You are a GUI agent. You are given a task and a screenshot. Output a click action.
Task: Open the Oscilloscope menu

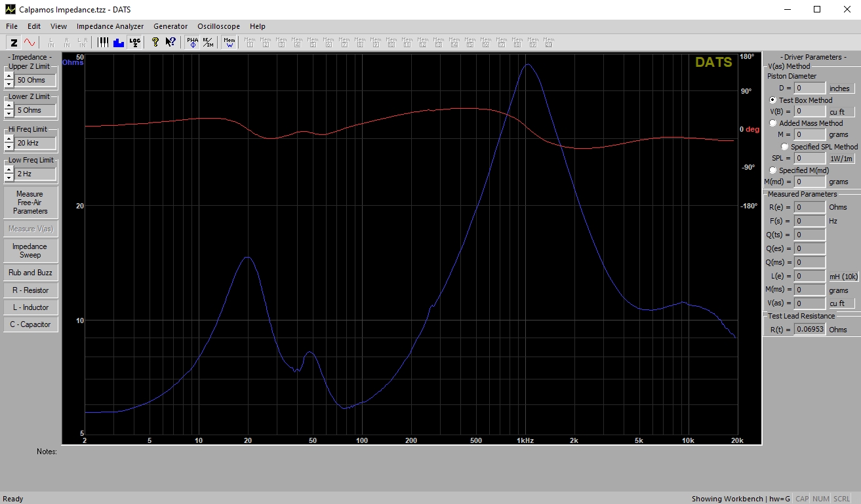pyautogui.click(x=218, y=26)
